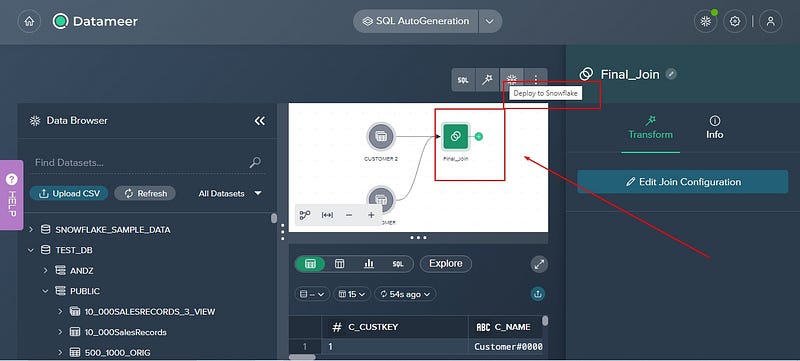Select the grid data view toggle
The image size is (800, 361).
click(310, 264)
